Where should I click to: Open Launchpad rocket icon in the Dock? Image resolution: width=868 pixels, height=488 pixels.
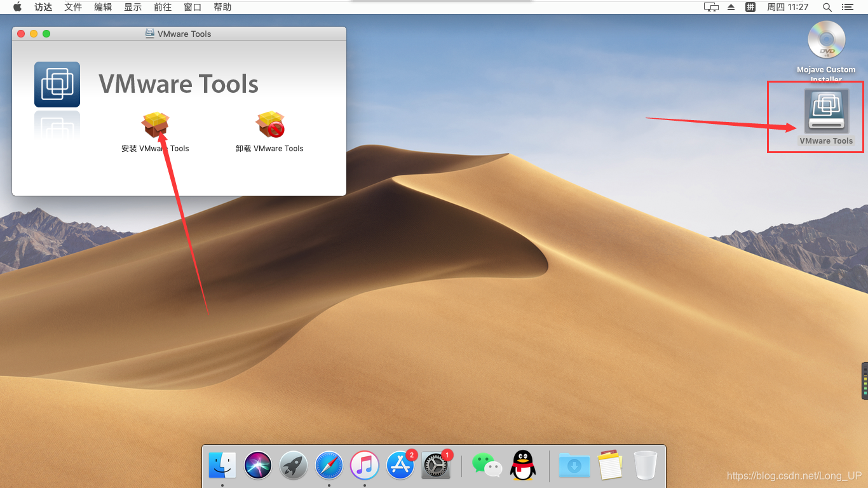(x=294, y=465)
